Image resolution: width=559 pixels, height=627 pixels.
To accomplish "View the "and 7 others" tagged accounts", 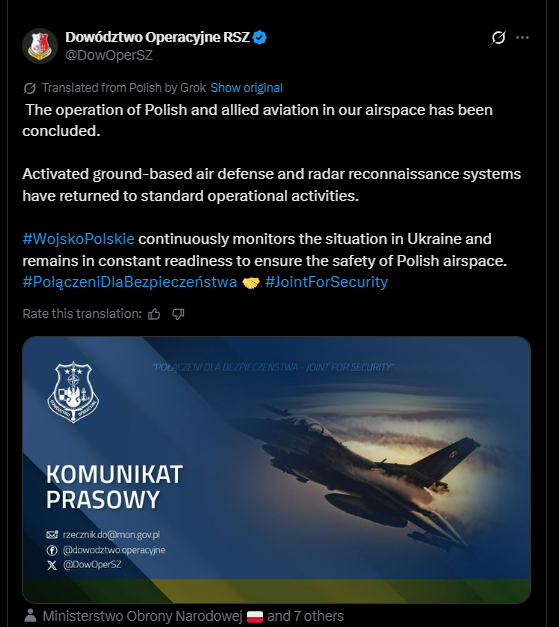I will 305,616.
